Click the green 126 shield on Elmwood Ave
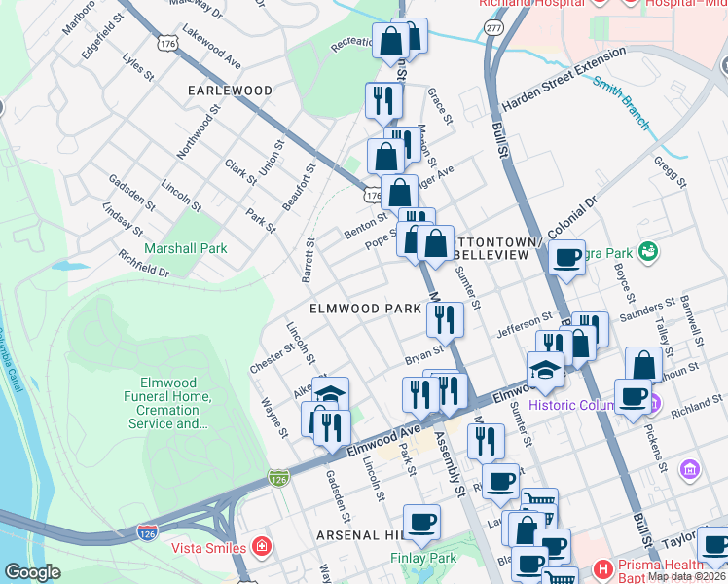The width and height of the screenshot is (728, 584). (x=279, y=478)
